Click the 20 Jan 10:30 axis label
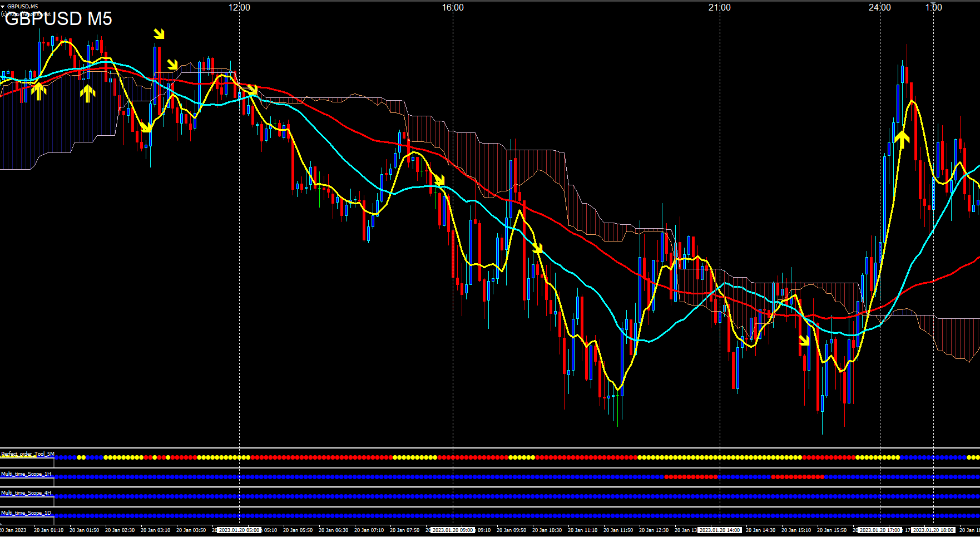Screen dimensions: 980x537 pyautogui.click(x=547, y=530)
